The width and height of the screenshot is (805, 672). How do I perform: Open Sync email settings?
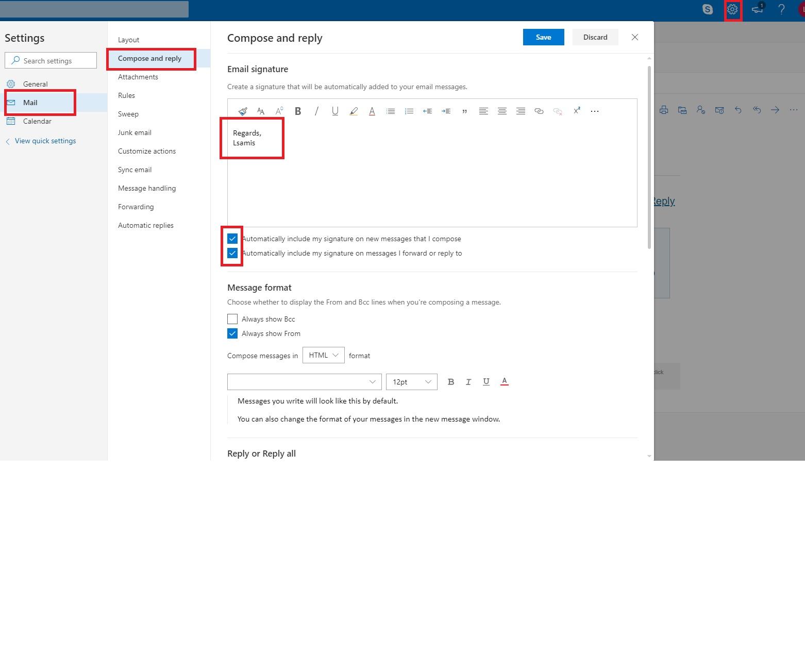point(135,170)
